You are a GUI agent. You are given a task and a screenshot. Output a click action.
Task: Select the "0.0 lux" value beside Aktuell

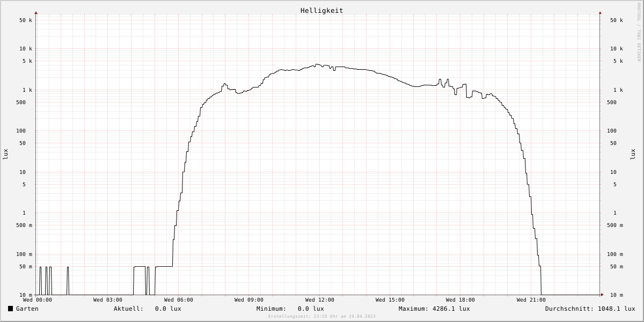pos(168,309)
